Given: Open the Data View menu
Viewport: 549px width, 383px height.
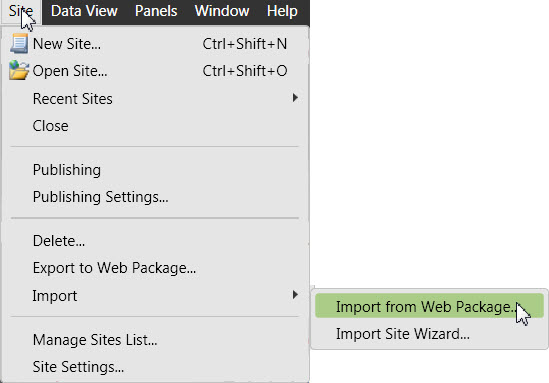Looking at the screenshot, I should pyautogui.click(x=84, y=11).
